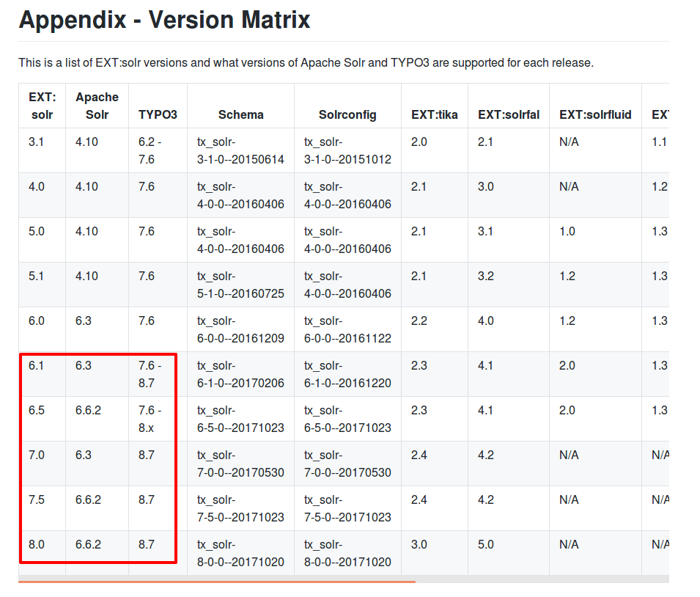Select EXT:solr version 7.0 cell

tap(42, 464)
